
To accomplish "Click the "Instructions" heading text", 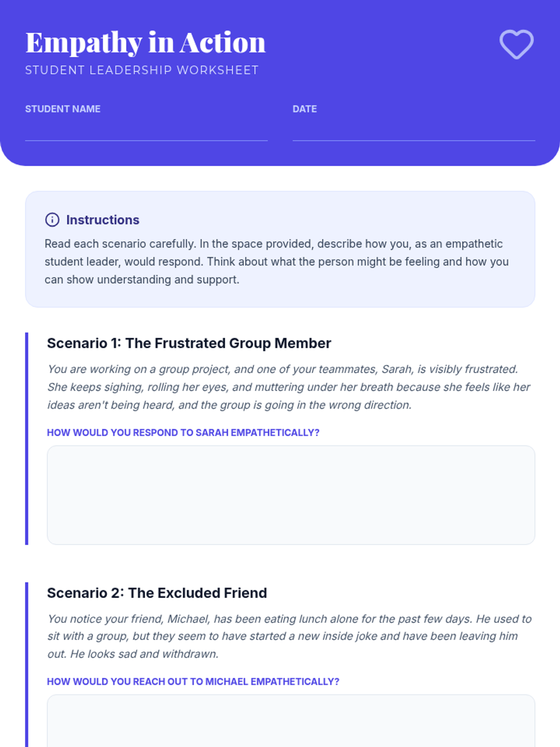I will [103, 220].
